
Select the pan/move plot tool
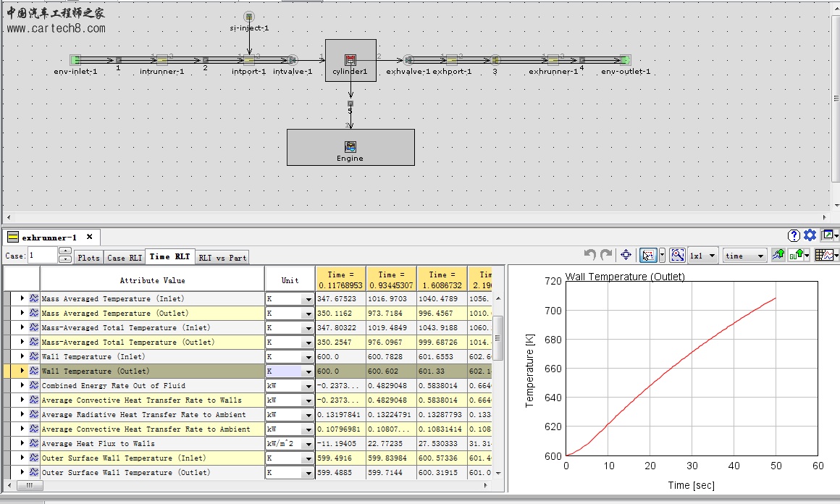[626, 255]
